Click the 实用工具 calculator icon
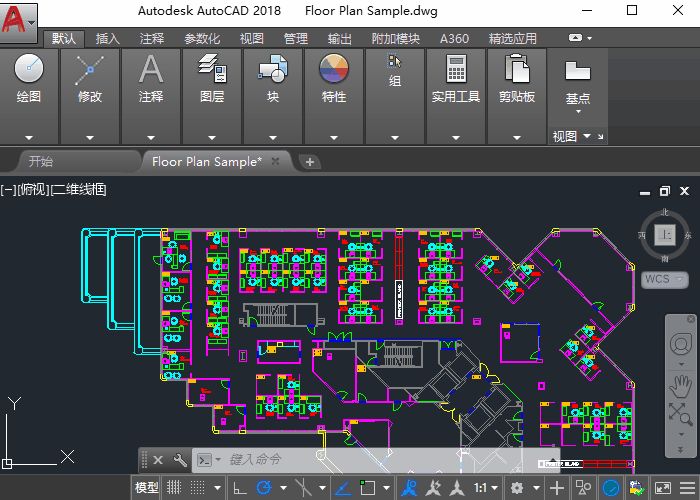700x500 pixels. (x=456, y=70)
